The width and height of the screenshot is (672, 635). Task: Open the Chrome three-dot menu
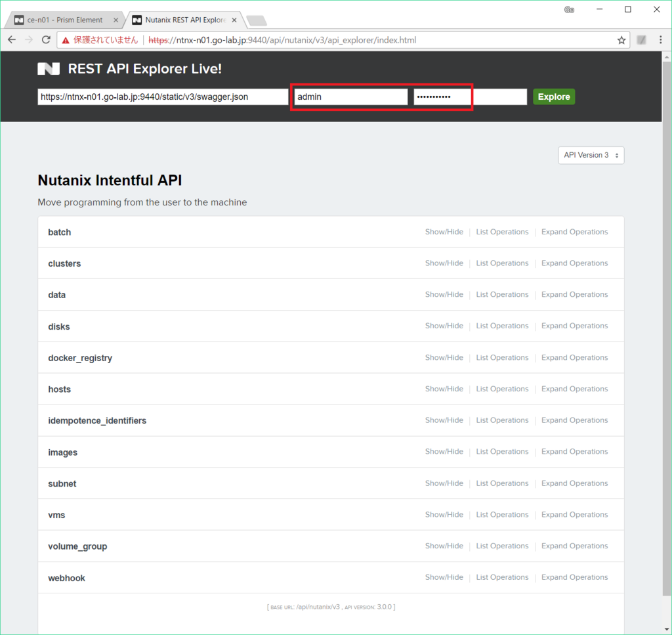pos(661,39)
